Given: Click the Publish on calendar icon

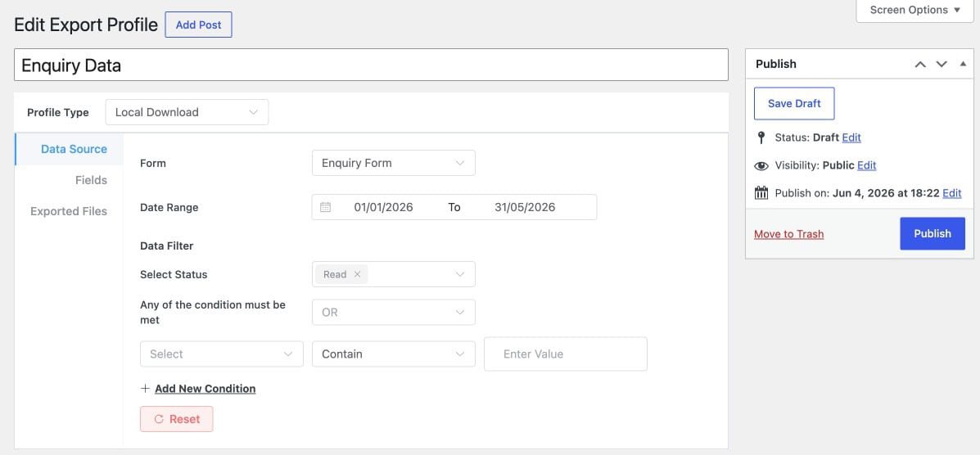Looking at the screenshot, I should [x=761, y=193].
